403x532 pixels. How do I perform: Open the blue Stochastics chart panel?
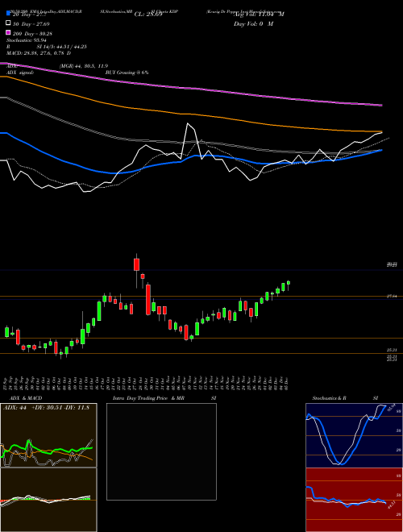(x=354, y=435)
